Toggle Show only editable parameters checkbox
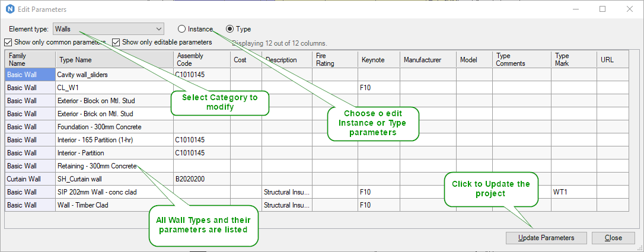644x252 pixels. pos(116,43)
